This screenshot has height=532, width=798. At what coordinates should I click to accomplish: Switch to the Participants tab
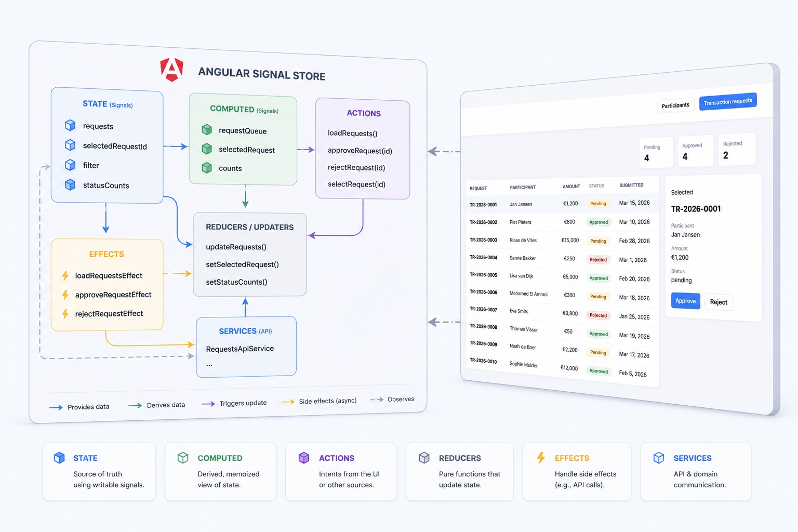coord(675,105)
